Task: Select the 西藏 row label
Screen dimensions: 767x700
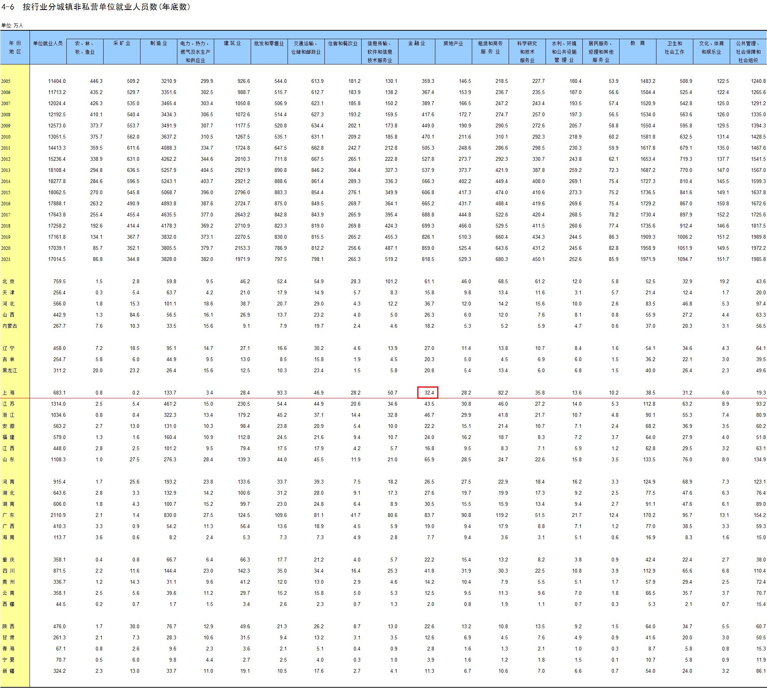Action: point(8,604)
